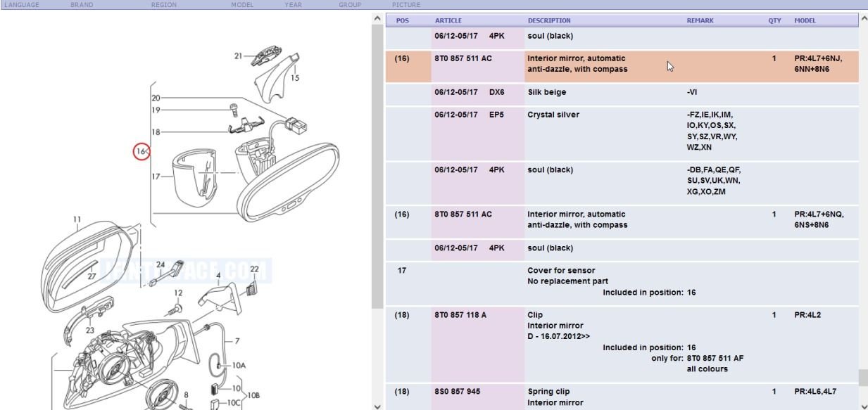Viewport: 868px width, 410px height.
Task: Select the Crystal silver EP5 color row
Action: (553, 114)
